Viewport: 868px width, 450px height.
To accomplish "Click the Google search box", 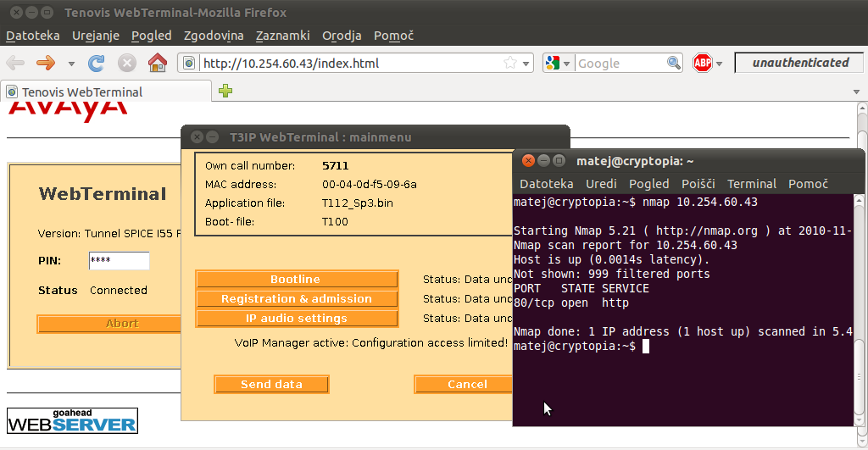I will coord(620,63).
